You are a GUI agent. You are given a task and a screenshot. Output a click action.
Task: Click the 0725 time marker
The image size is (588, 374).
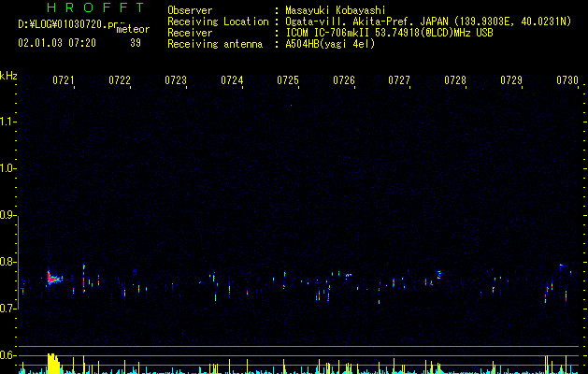coord(288,80)
